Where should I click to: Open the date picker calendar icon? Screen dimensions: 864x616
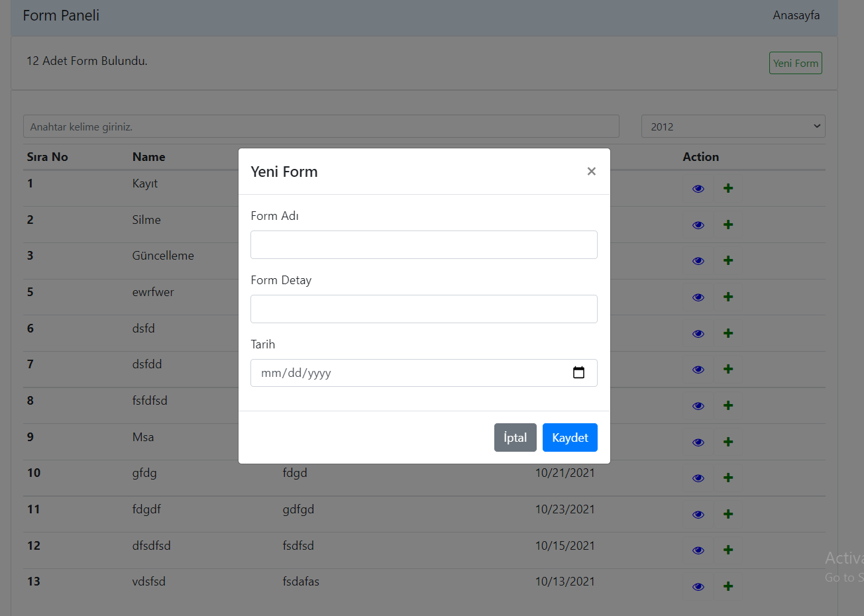click(x=578, y=372)
